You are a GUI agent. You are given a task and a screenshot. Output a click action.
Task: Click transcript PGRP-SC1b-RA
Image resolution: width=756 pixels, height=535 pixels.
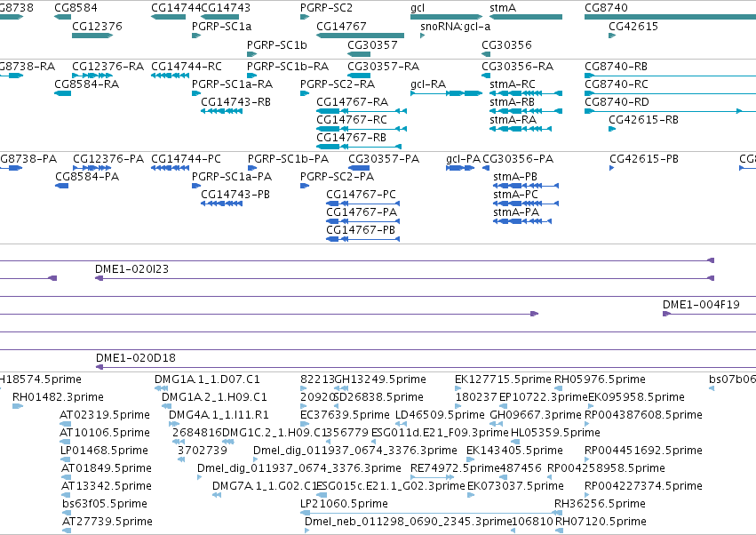coord(287,66)
